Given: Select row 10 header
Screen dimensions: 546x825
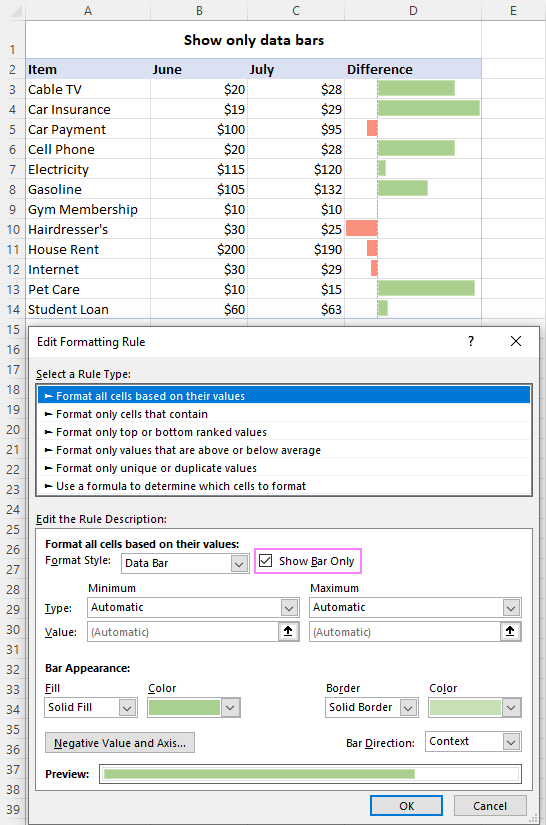Looking at the screenshot, I should [13, 229].
